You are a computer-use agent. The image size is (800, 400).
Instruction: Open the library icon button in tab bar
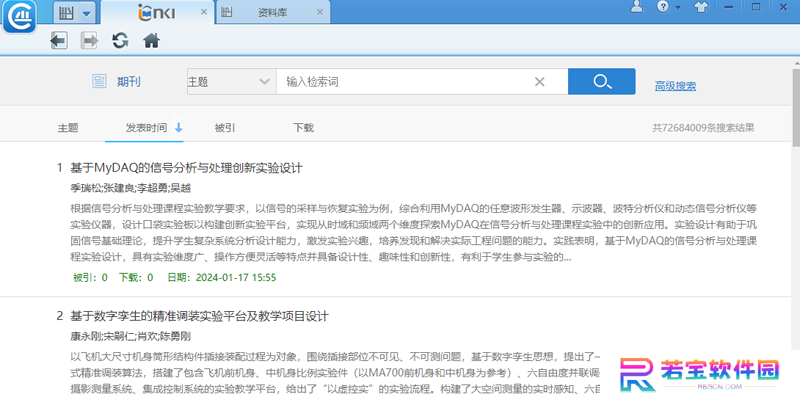(x=67, y=13)
